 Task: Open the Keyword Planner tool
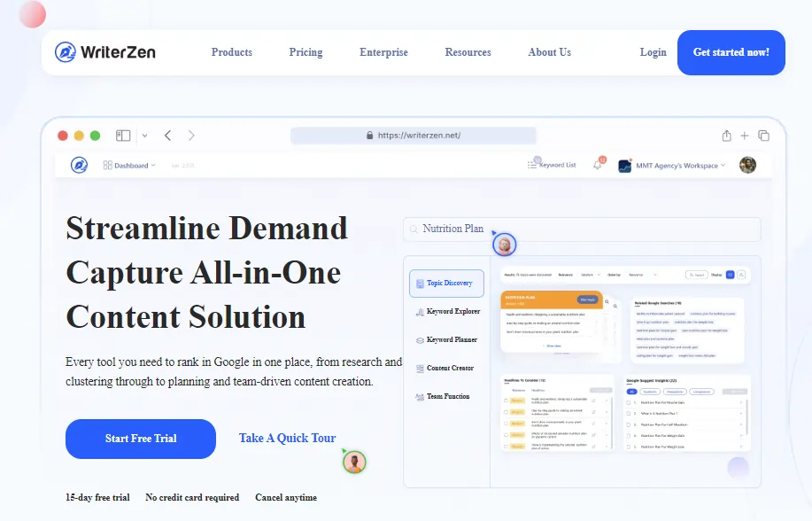(446, 339)
